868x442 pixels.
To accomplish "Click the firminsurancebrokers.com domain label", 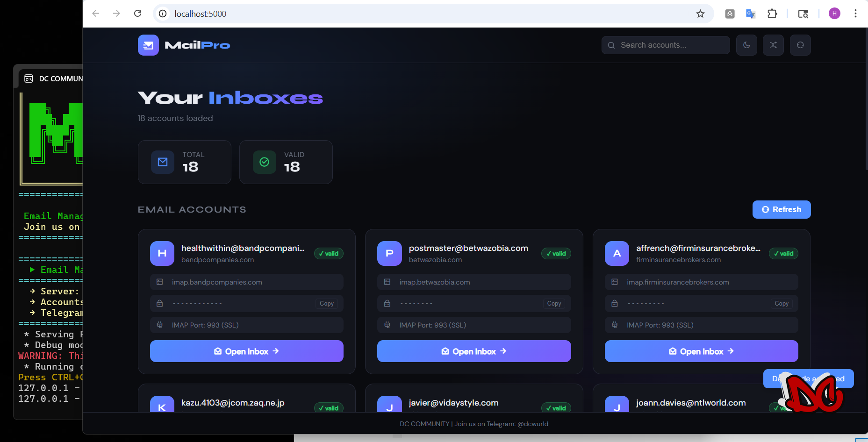I will point(678,260).
